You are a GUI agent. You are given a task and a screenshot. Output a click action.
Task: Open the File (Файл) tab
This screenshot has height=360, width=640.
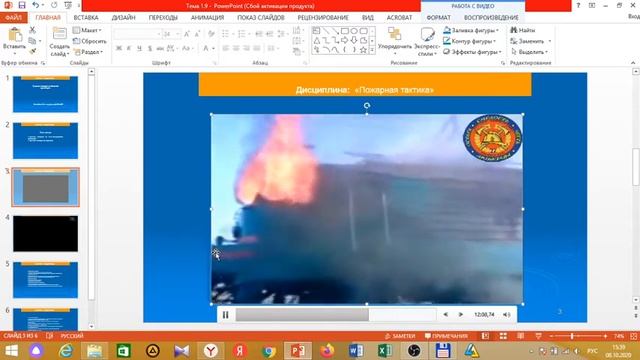tap(13, 18)
